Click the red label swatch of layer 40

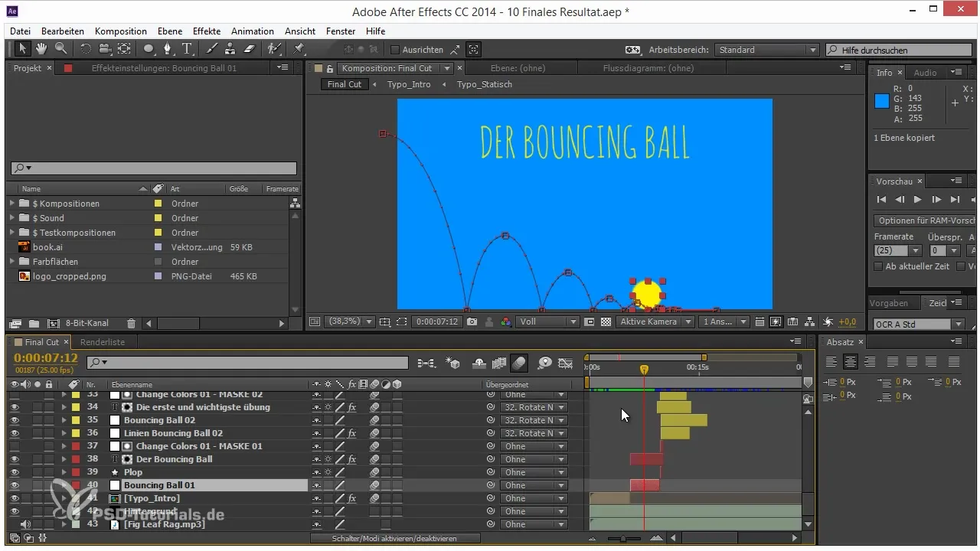(75, 485)
